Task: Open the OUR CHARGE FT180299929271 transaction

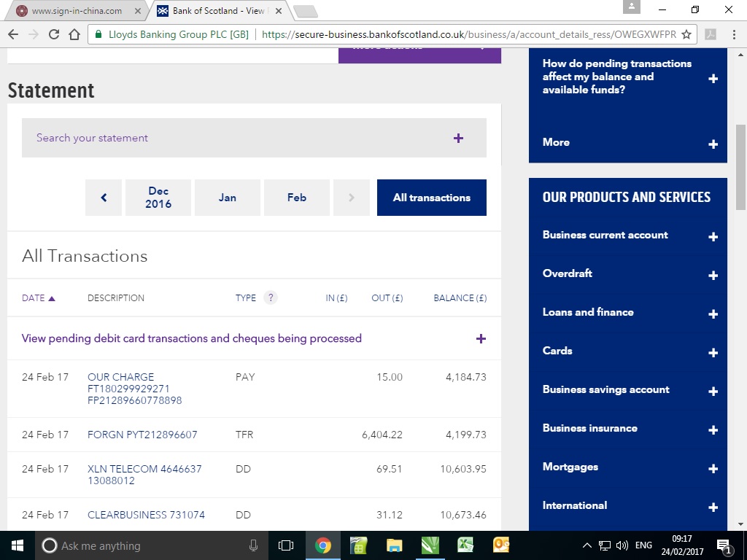Action: point(135,389)
